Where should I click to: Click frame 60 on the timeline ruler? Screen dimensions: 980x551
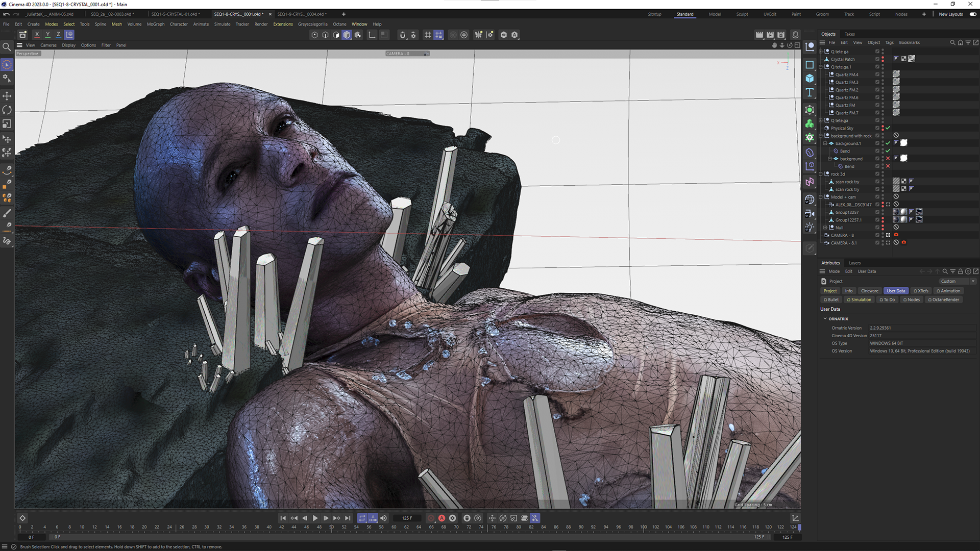(x=394, y=527)
